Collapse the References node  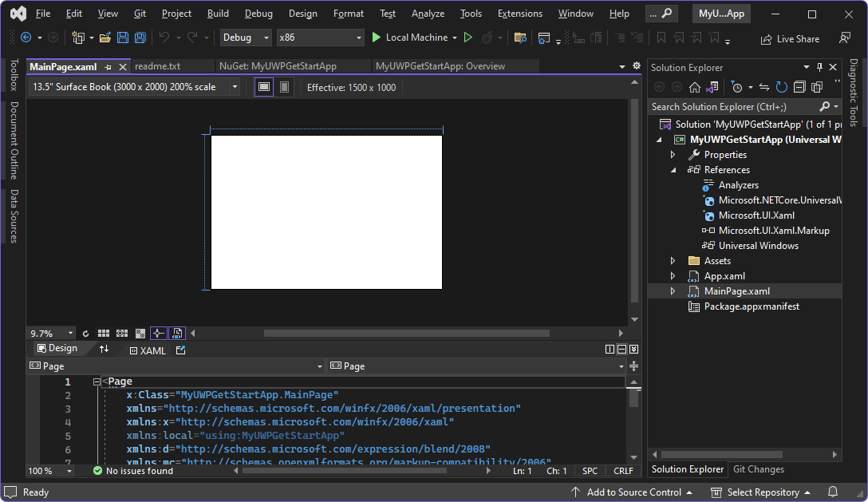(673, 169)
